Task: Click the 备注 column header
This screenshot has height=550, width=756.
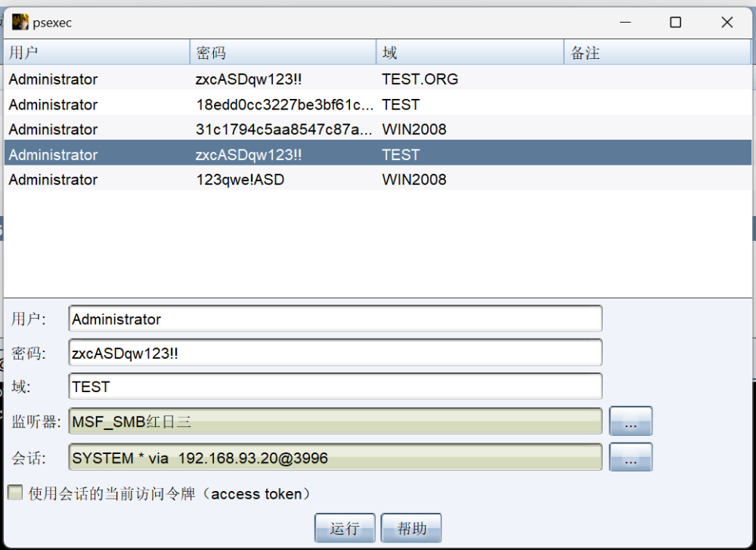Action: pos(656,53)
